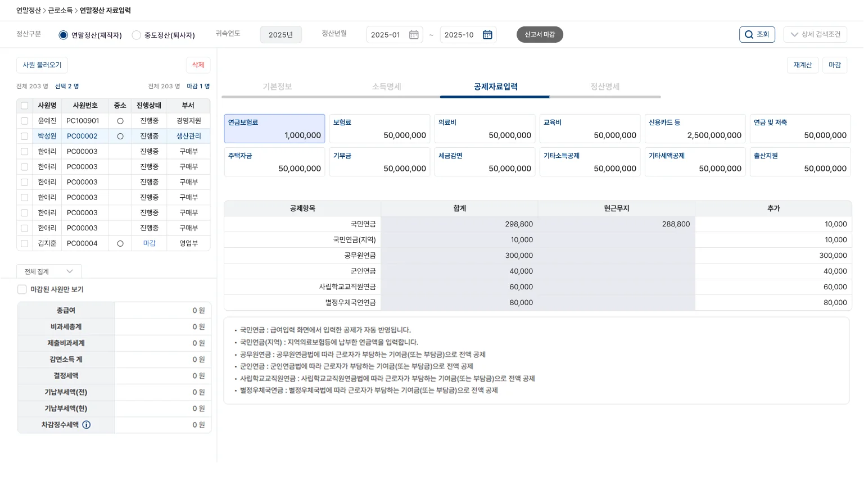Click the calendar icon for start date 2025-01
The height and width of the screenshot is (504, 864).
coord(414,35)
